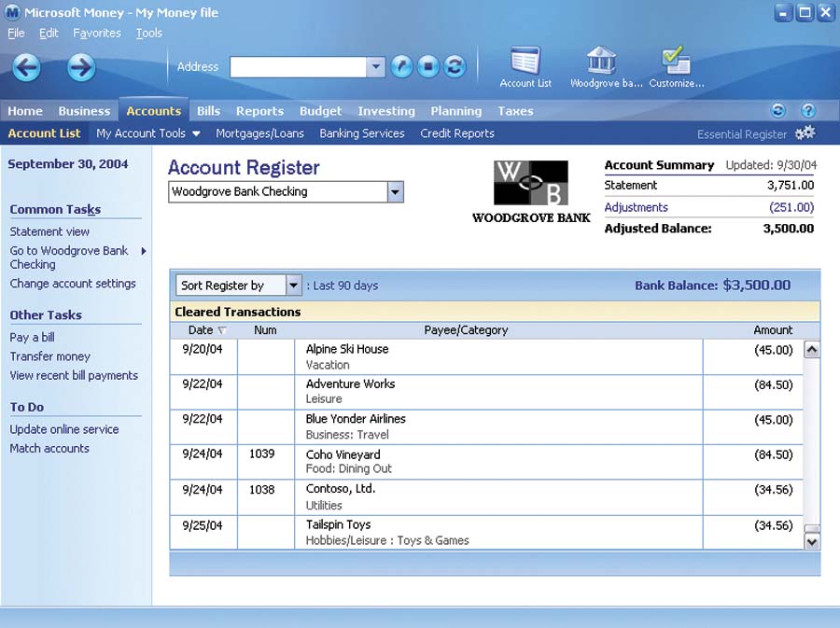Image resolution: width=840 pixels, height=628 pixels.
Task: Click the Statement view task link
Action: tap(49, 231)
